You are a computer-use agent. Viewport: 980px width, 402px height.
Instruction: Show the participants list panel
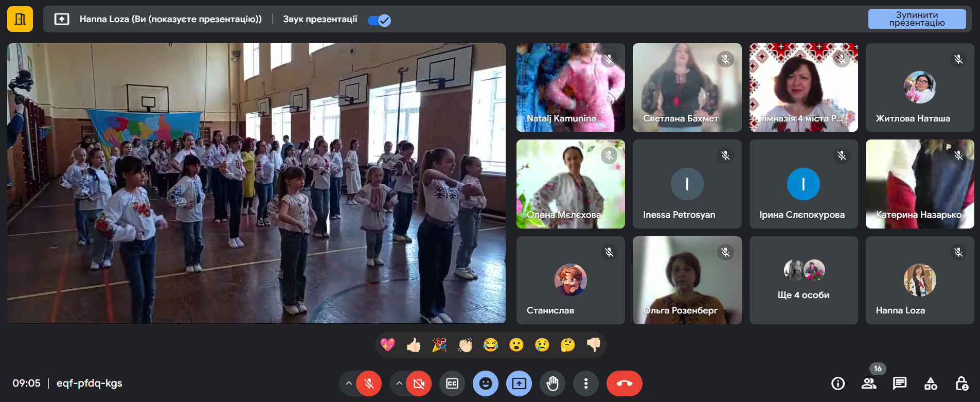coord(869,383)
